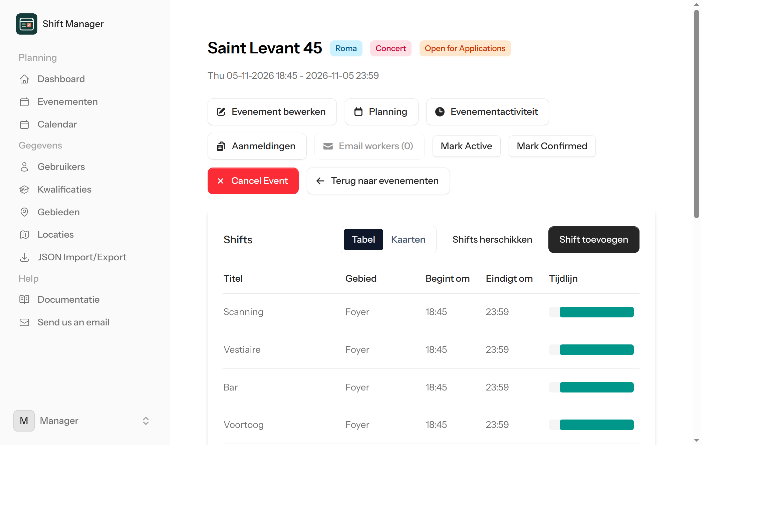The height and width of the screenshot is (532, 766).
Task: Click the Gebruikers person icon
Action: click(x=24, y=167)
